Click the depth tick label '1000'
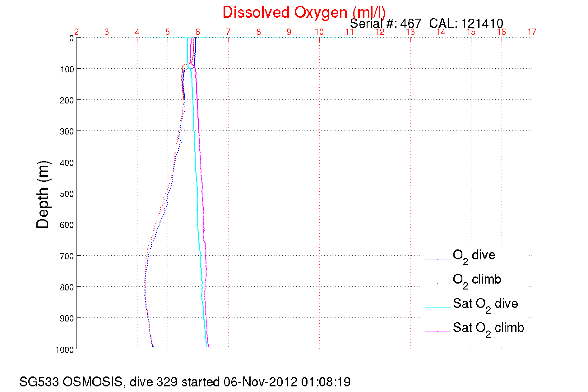This screenshot has width=588, height=392. (x=65, y=350)
